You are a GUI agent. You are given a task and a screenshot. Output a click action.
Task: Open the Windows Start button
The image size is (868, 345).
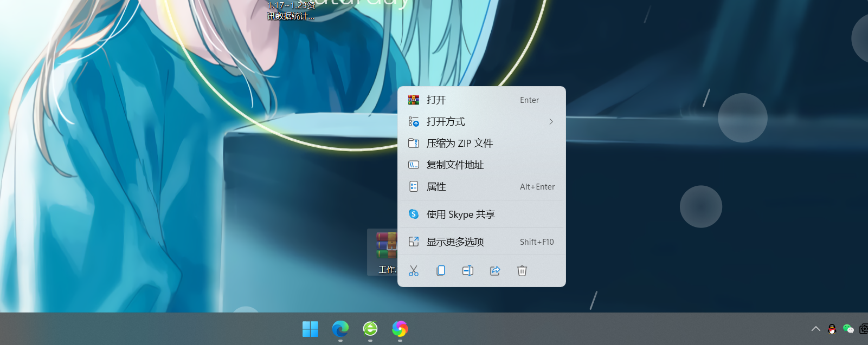pos(310,329)
